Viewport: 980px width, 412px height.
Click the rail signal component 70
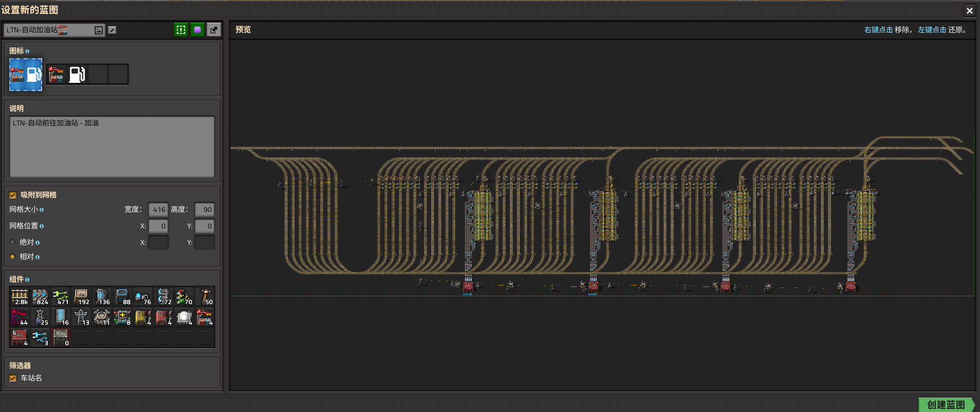[184, 297]
